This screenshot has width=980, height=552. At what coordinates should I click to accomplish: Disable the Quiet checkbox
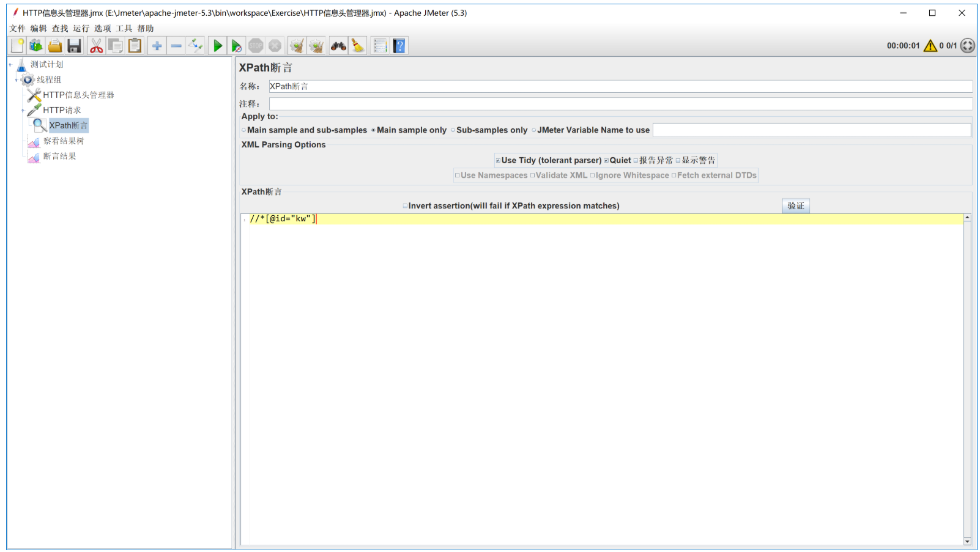[605, 160]
